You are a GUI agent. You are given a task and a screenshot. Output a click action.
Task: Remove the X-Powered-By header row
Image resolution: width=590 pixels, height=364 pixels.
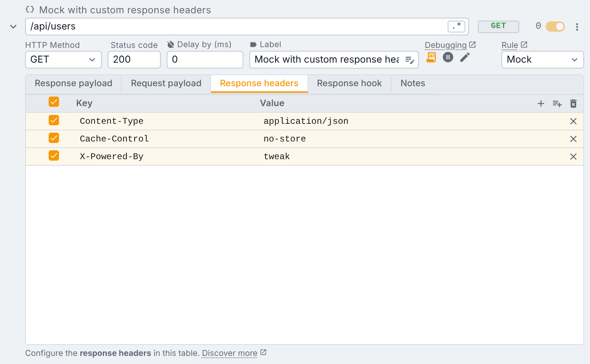573,157
